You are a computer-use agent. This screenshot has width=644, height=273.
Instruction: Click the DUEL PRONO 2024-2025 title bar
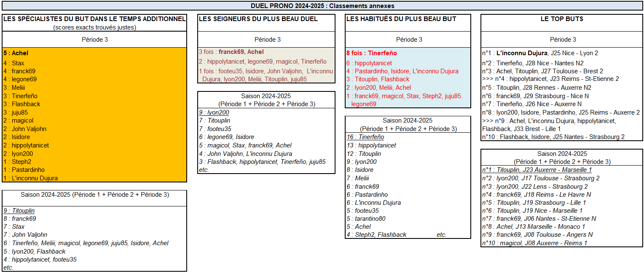click(x=322, y=6)
